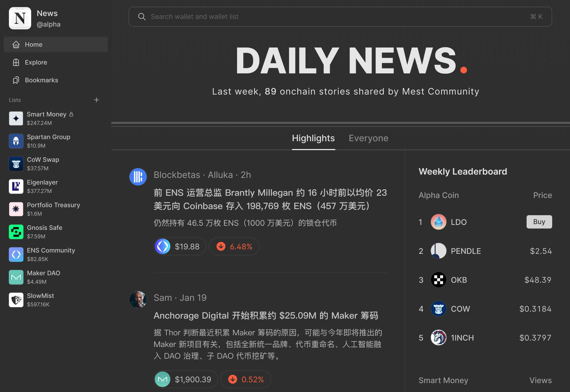Switch to the Everyone tab
570x392 pixels.
pyautogui.click(x=368, y=138)
